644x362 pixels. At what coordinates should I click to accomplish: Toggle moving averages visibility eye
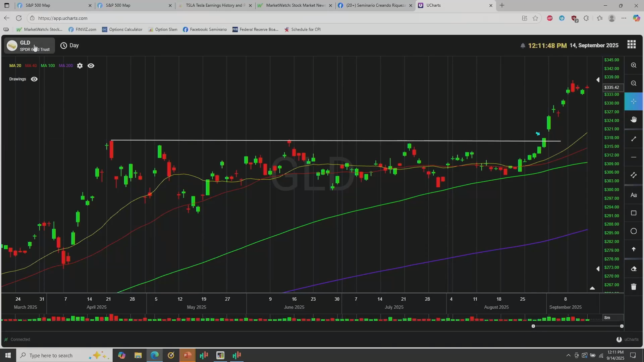point(91,66)
